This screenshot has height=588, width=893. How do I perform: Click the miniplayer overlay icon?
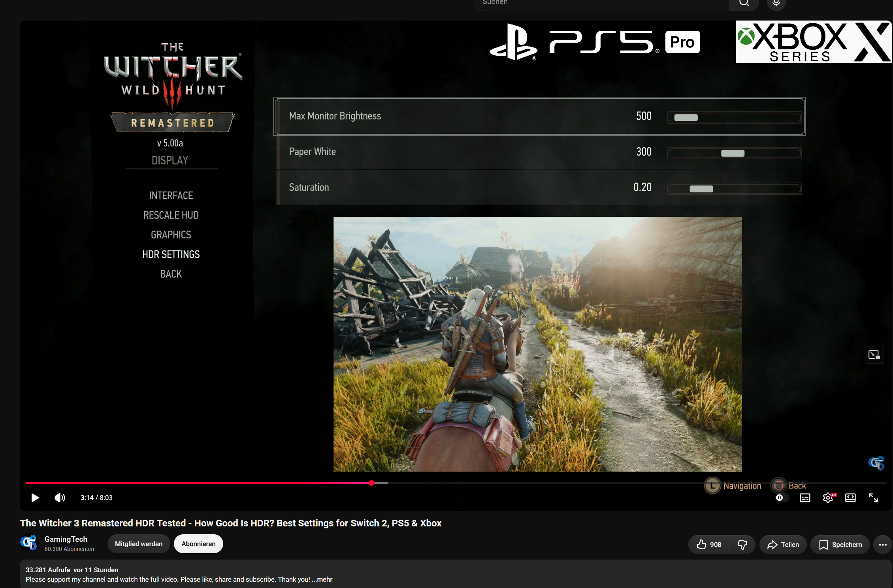tap(874, 355)
